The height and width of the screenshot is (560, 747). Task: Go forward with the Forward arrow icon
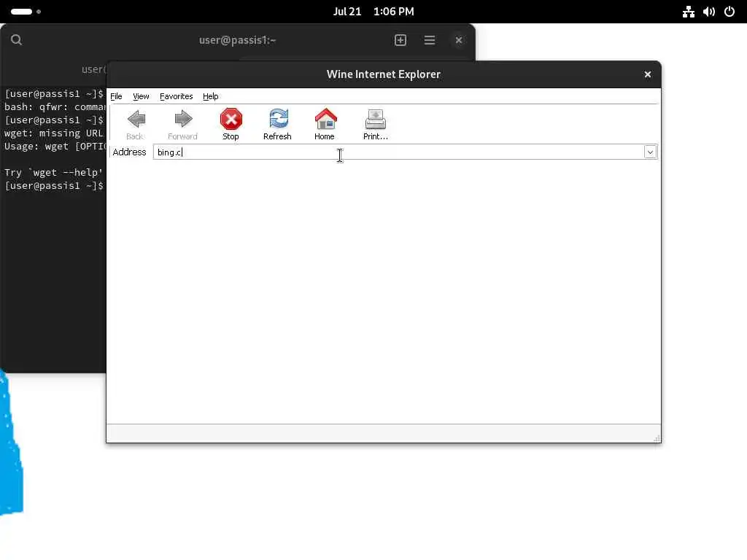[x=183, y=119]
